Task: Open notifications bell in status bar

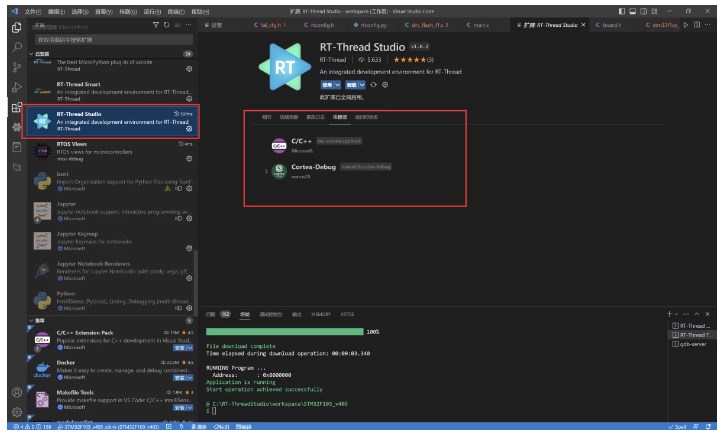Action: 708,427
